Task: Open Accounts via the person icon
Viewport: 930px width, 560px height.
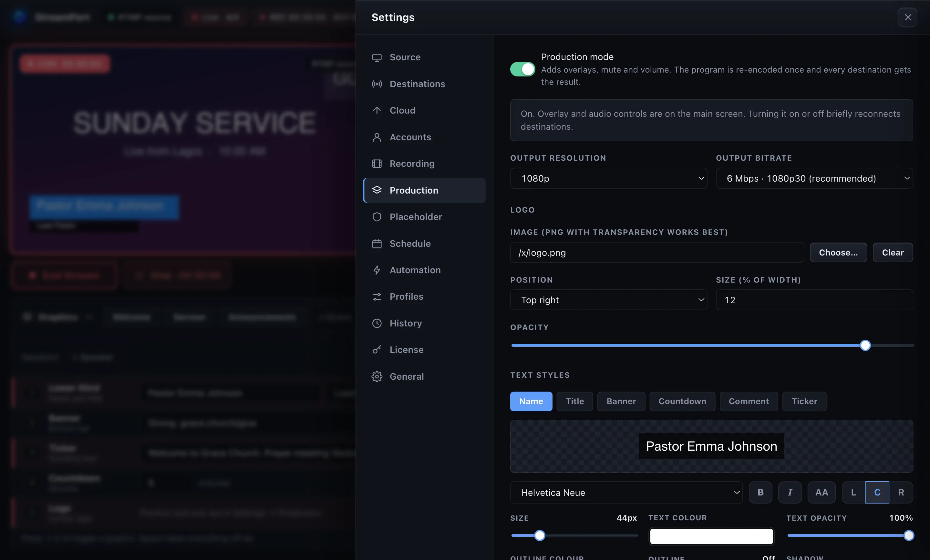Action: [377, 137]
